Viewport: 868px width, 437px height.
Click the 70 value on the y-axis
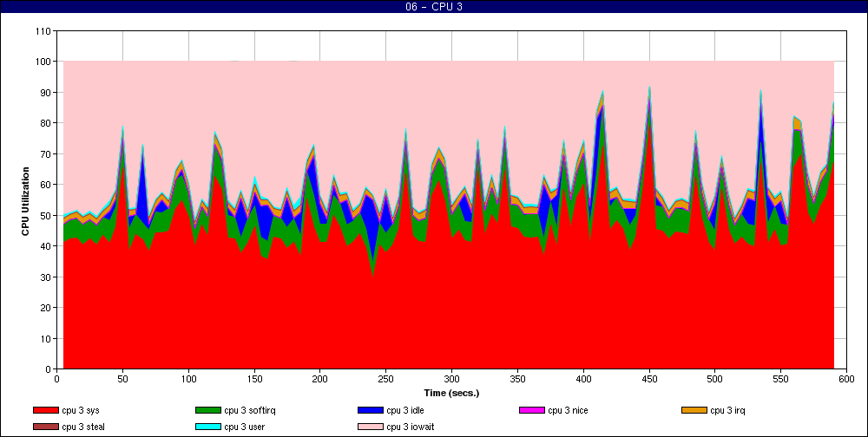tap(47, 153)
